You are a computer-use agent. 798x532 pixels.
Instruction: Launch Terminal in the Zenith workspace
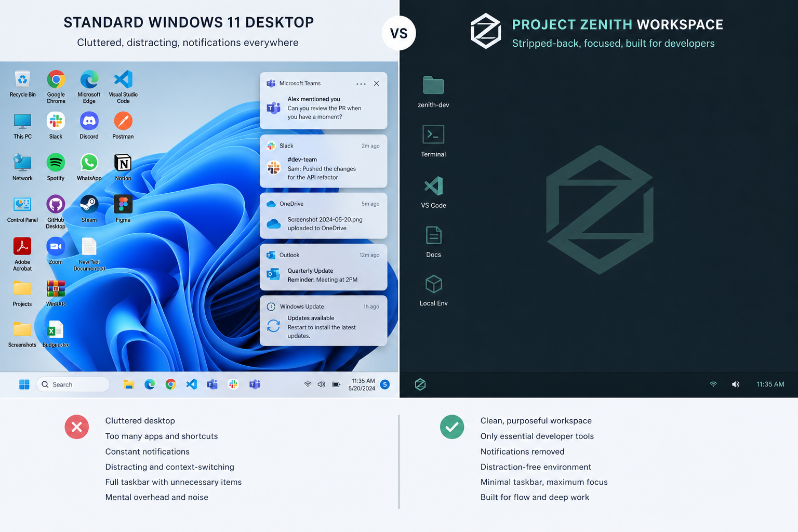pos(433,135)
